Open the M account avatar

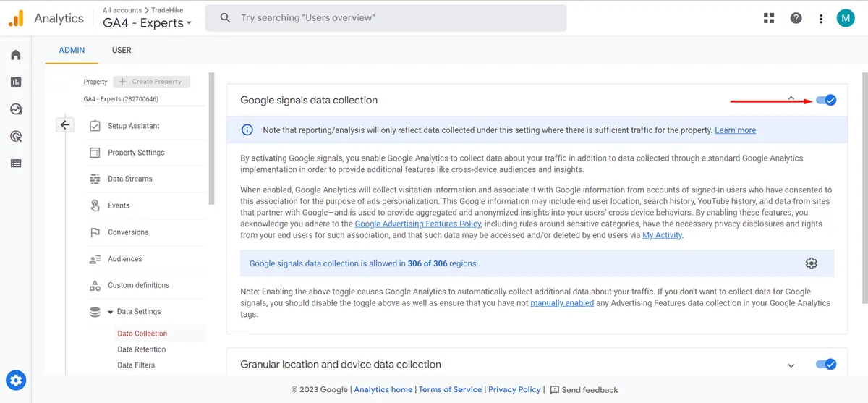[846, 18]
